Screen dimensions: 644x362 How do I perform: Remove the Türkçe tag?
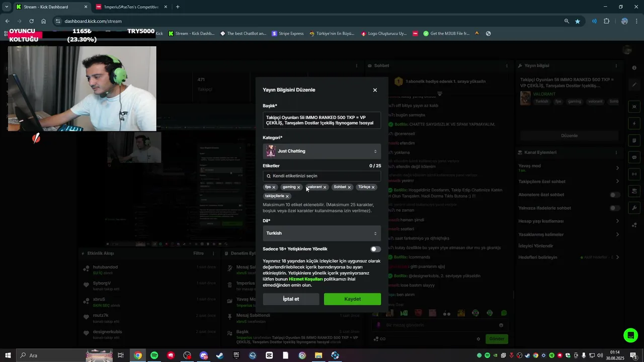click(x=373, y=188)
